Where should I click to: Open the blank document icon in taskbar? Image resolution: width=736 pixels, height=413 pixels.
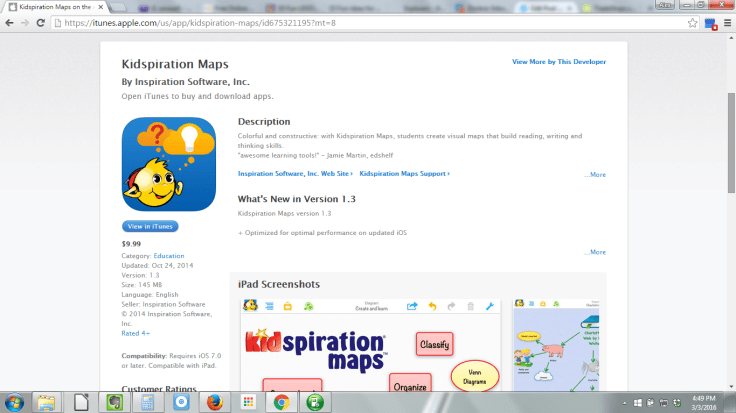(x=81, y=403)
